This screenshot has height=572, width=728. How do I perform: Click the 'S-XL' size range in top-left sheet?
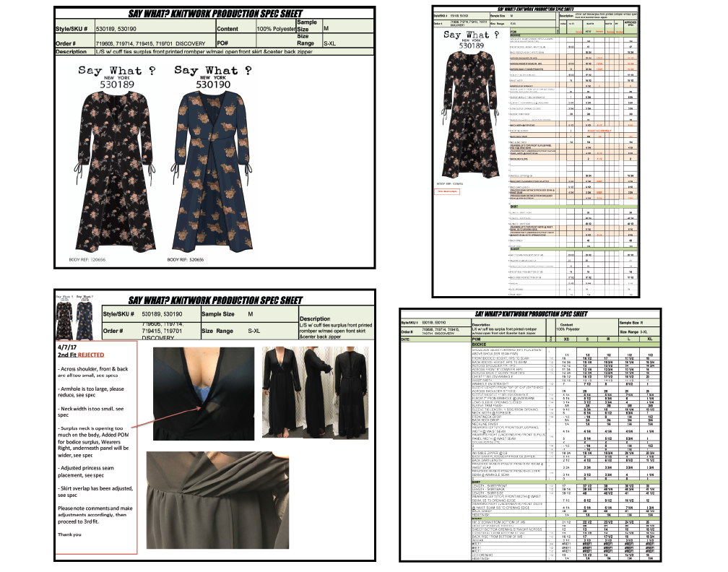(329, 43)
